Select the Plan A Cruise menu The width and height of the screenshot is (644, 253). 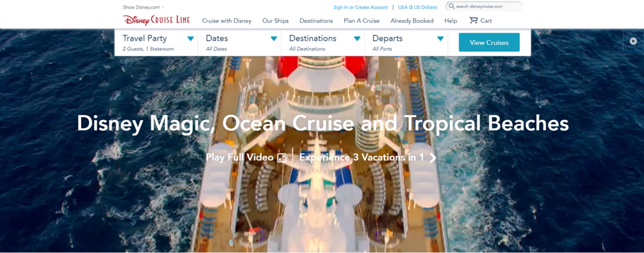[x=361, y=21]
